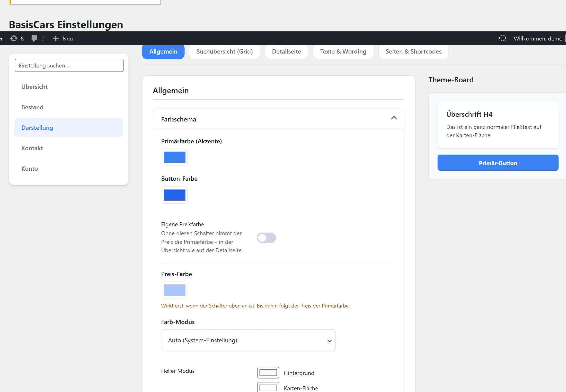Pick the Karten-Fläche color swatch
The image size is (566, 392).
point(268,387)
